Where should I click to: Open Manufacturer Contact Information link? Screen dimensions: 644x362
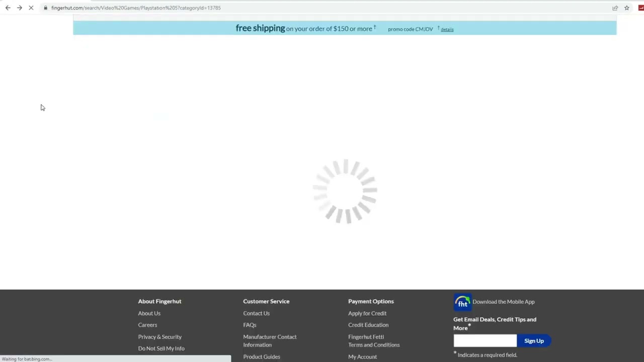click(270, 341)
